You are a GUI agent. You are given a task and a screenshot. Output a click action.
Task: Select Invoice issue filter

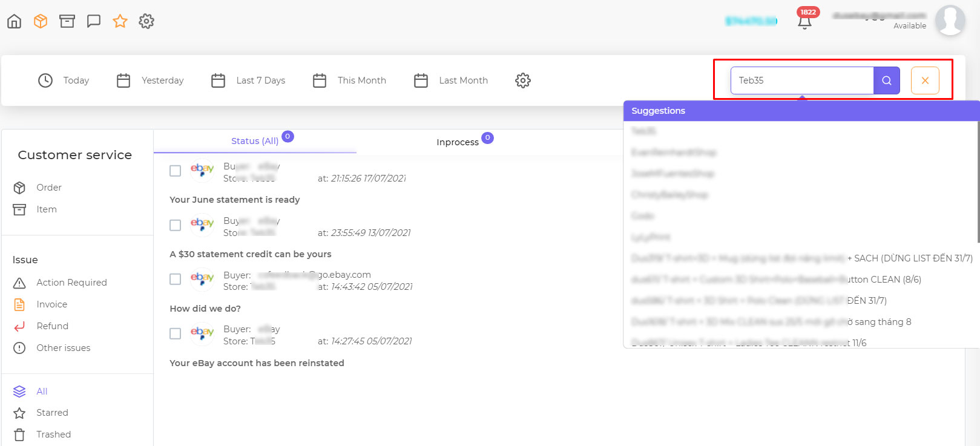pyautogui.click(x=51, y=304)
